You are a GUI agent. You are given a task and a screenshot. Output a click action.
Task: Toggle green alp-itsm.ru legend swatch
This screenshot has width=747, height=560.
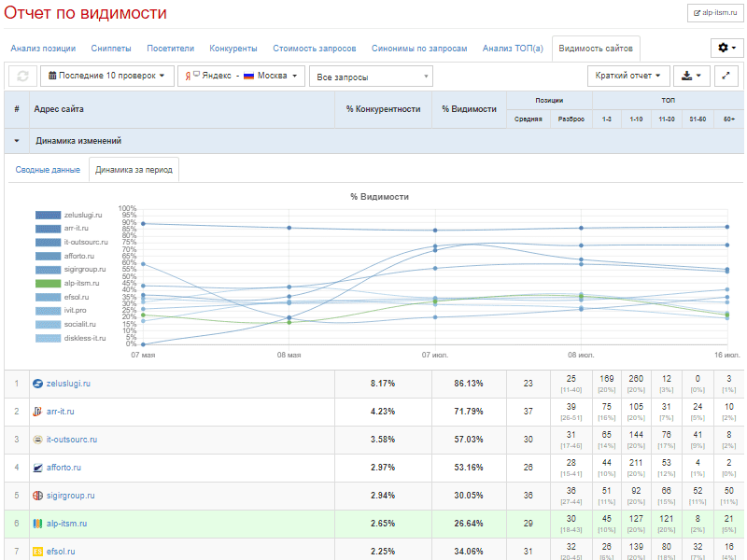tap(49, 284)
